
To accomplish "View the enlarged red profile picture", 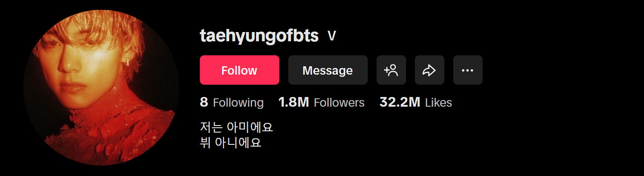I will tap(101, 88).
